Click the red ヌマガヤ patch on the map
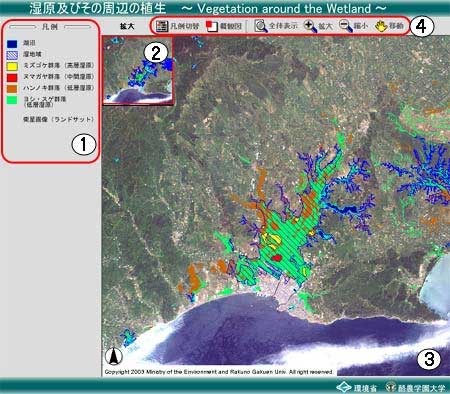This screenshot has width=450, height=394. tap(277, 257)
